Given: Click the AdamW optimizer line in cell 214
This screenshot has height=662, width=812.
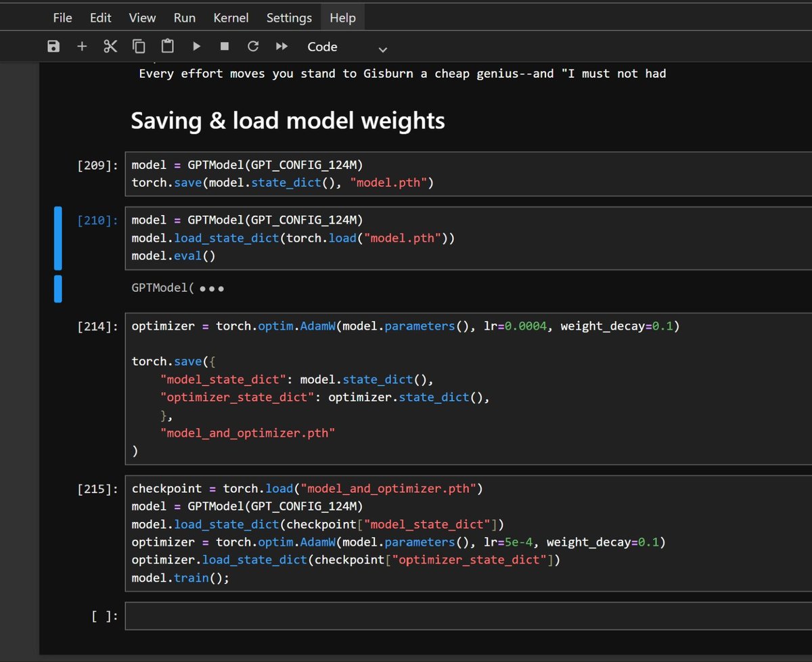Looking at the screenshot, I should click(405, 326).
